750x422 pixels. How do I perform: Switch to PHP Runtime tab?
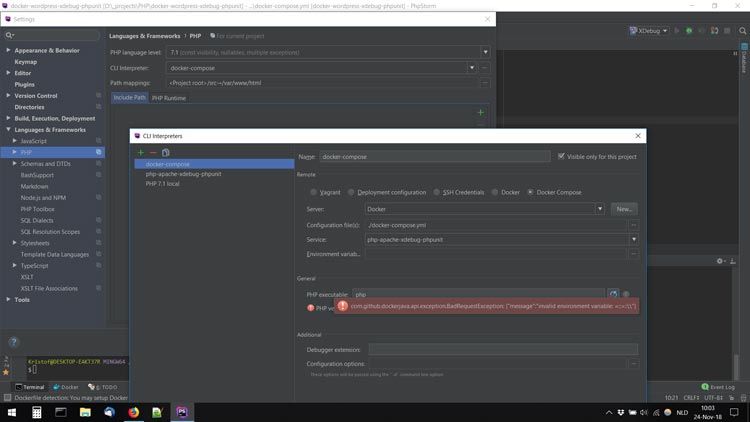[169, 98]
